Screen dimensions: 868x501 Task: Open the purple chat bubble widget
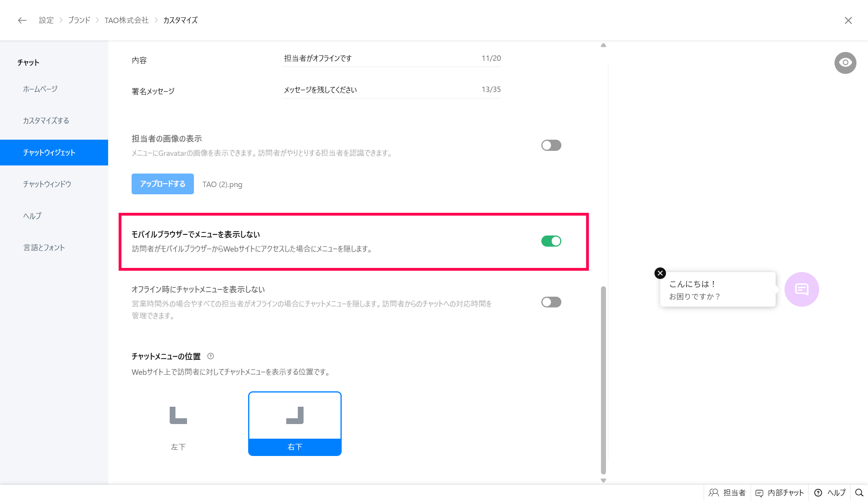[801, 289]
